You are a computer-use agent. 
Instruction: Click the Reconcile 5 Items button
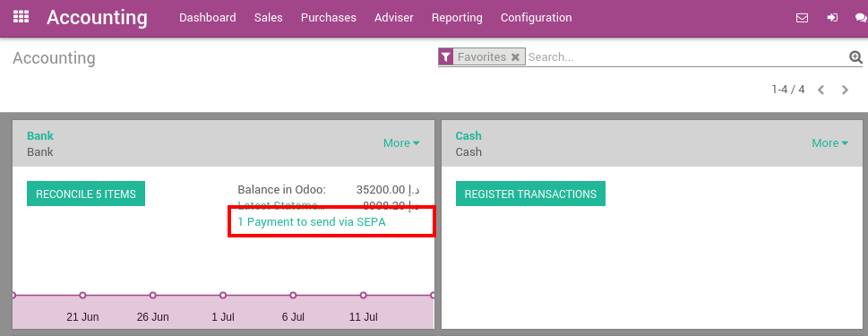[x=86, y=194]
